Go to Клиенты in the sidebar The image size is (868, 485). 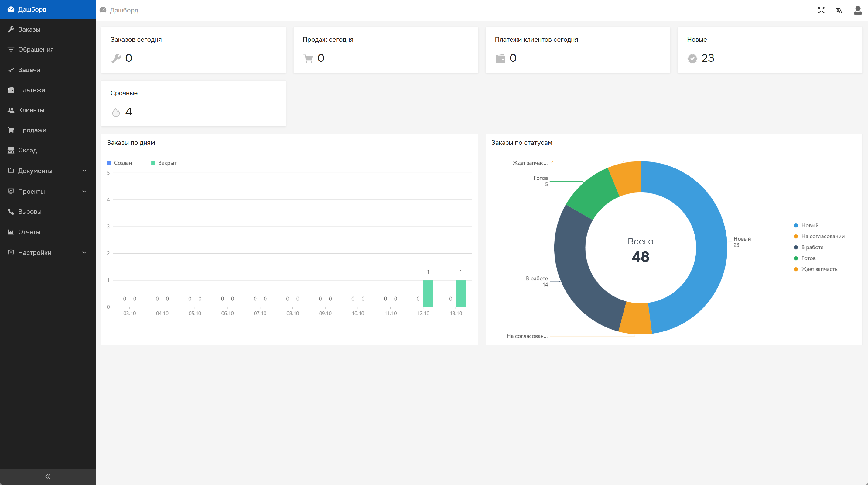click(31, 110)
